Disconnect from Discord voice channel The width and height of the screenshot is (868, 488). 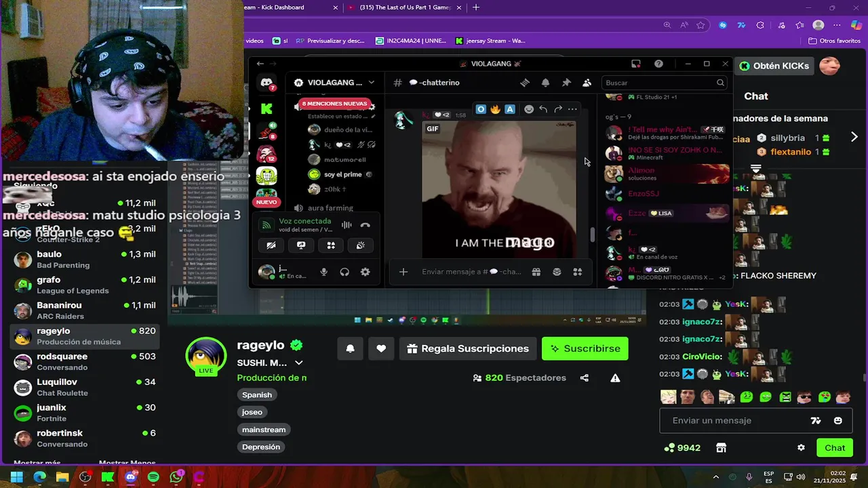pos(365,225)
